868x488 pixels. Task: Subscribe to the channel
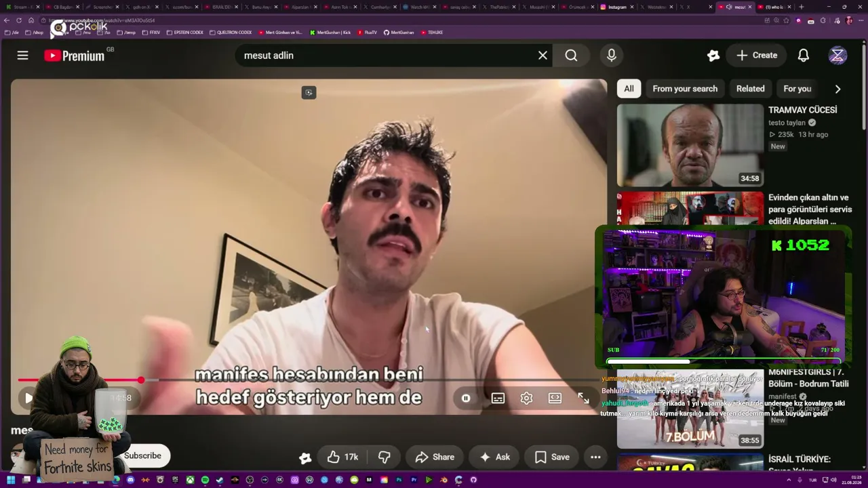point(142,456)
